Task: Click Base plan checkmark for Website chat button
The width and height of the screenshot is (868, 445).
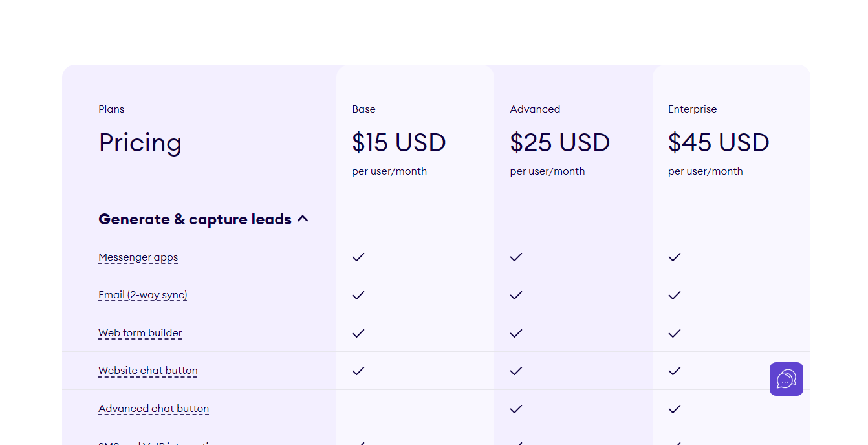Action: (x=358, y=371)
